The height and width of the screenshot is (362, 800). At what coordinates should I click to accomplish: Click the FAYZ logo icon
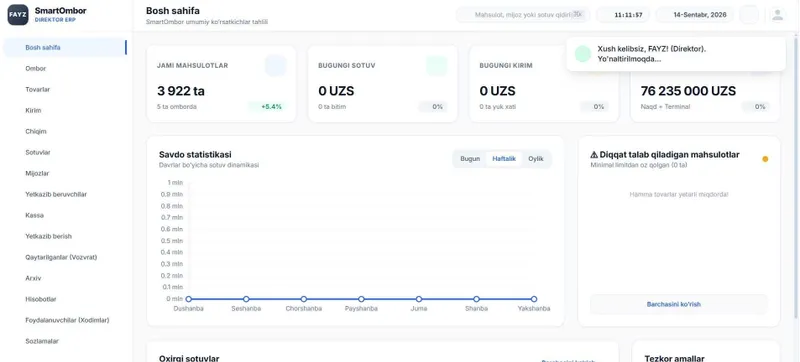(18, 15)
